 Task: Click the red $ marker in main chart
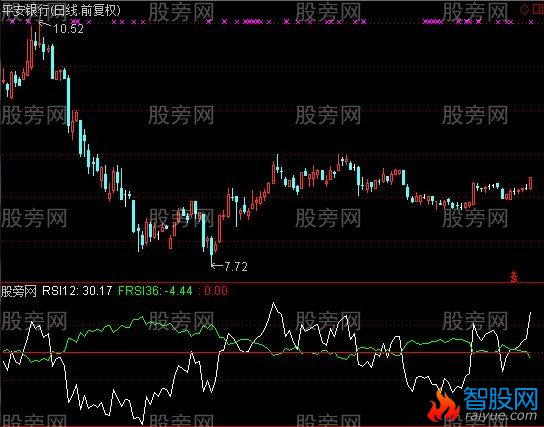coord(514,277)
